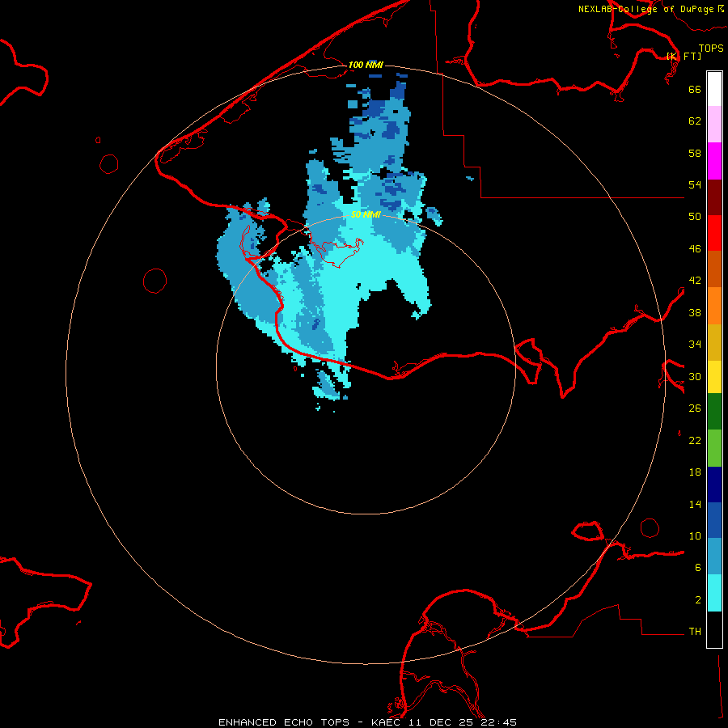Click the dark green swatch between 22 and 26
Image resolution: width=728 pixels, height=728 pixels.
click(714, 412)
